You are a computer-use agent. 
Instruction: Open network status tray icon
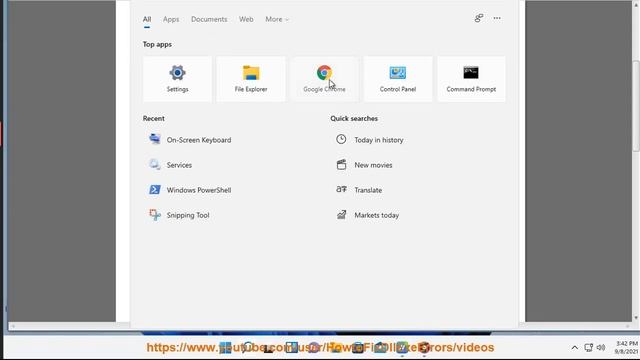[x=588, y=348]
